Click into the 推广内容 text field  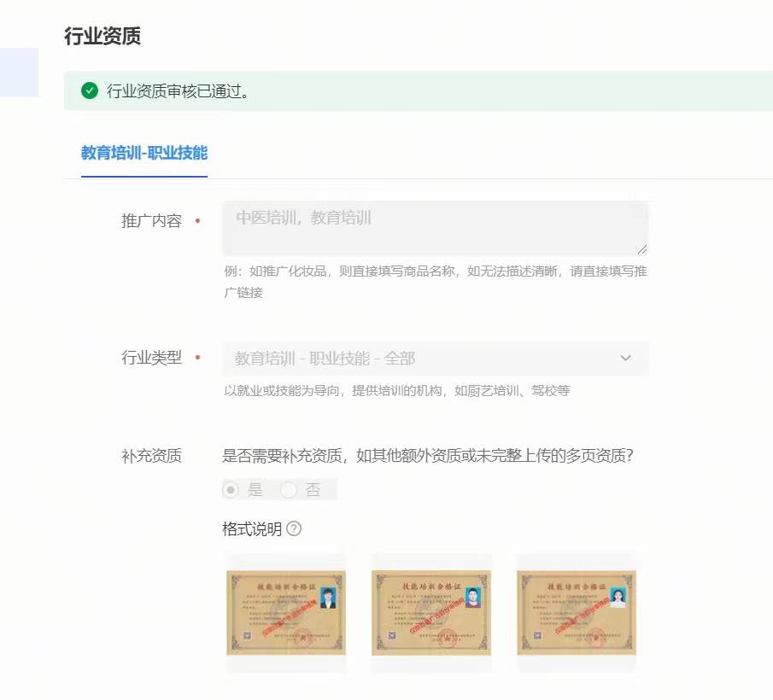pos(434,228)
